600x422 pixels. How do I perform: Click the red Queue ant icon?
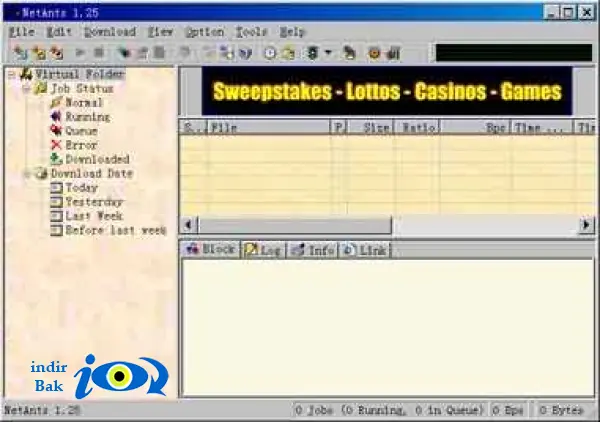56,131
